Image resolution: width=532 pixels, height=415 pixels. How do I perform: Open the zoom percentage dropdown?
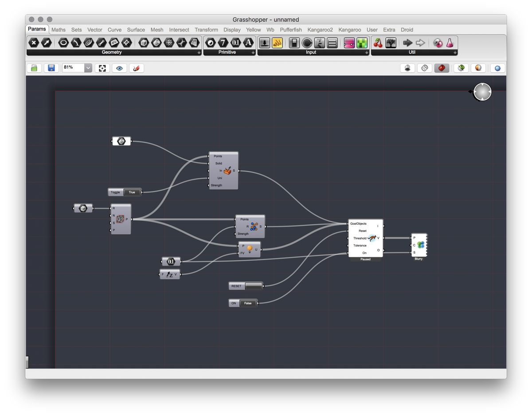[x=88, y=68]
